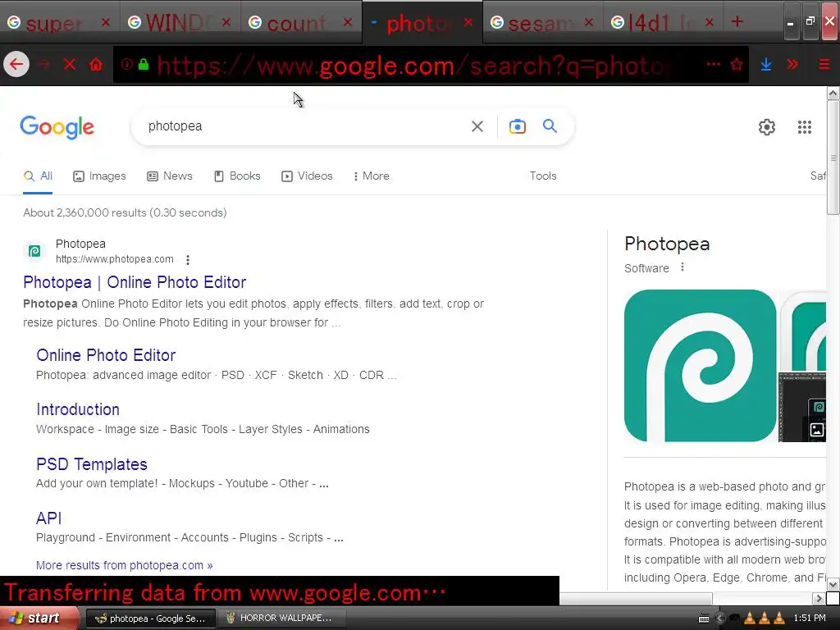Open the PSD Templates sitelink
This screenshot has height=630, width=840.
[92, 464]
